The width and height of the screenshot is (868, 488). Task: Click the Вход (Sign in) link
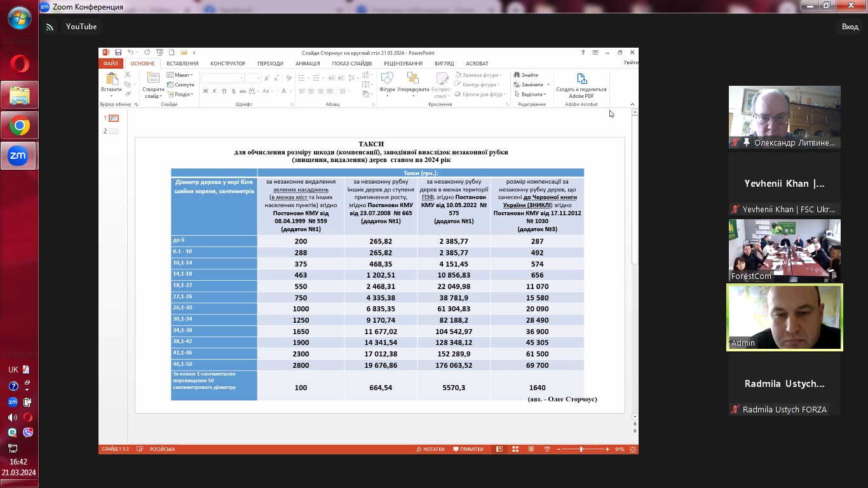pos(850,27)
